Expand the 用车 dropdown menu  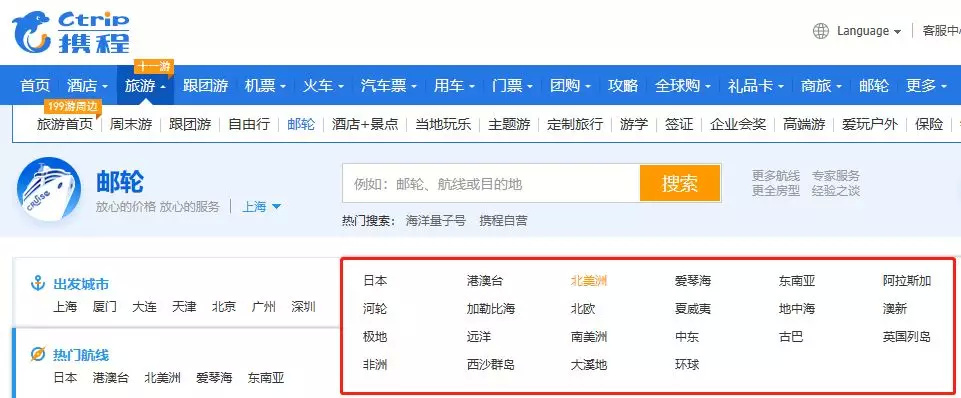point(454,85)
